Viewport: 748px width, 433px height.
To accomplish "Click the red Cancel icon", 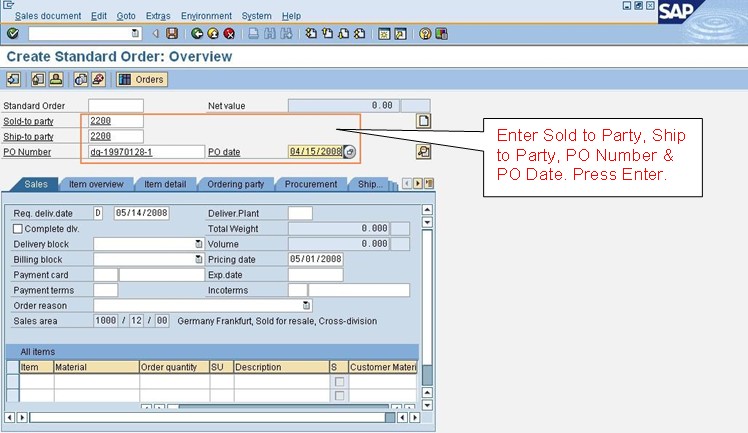I will pos(229,33).
